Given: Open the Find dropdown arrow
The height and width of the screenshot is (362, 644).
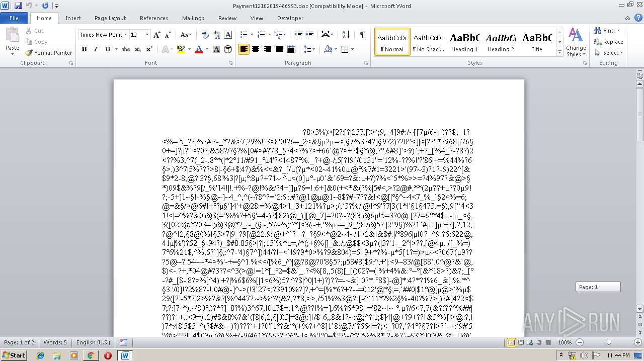Looking at the screenshot, I should (619, 31).
